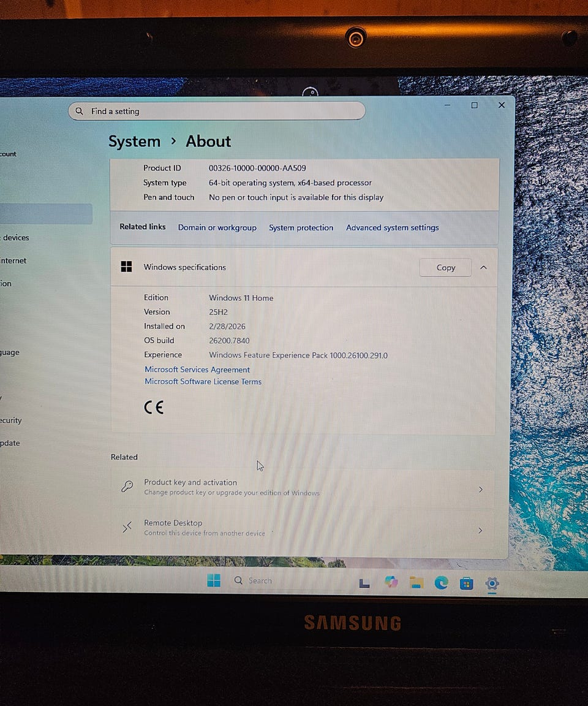Viewport: 588px width, 706px height.
Task: Launch Copilot from the taskbar
Action: 391,582
